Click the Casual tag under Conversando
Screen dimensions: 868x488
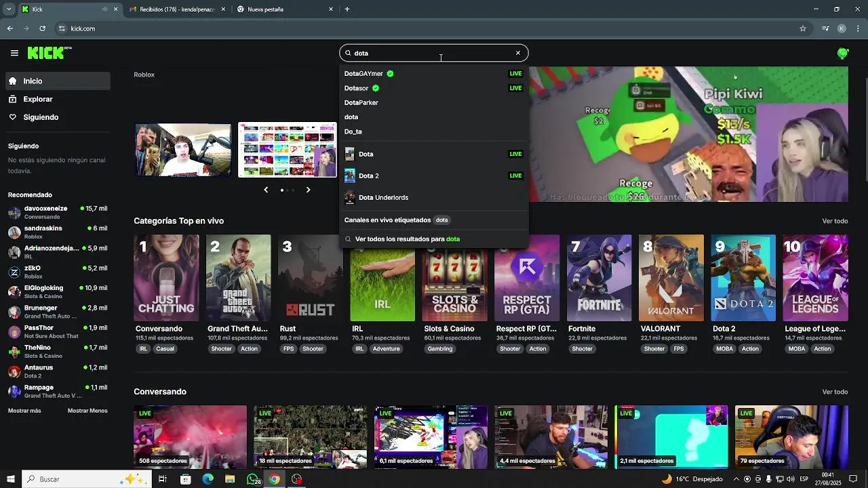(x=165, y=349)
